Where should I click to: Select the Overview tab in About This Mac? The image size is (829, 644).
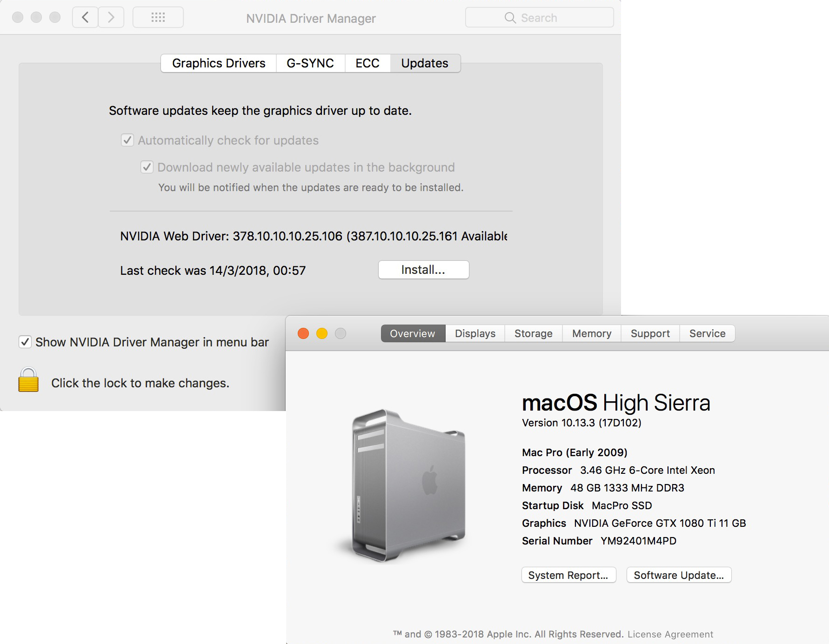[x=413, y=333]
